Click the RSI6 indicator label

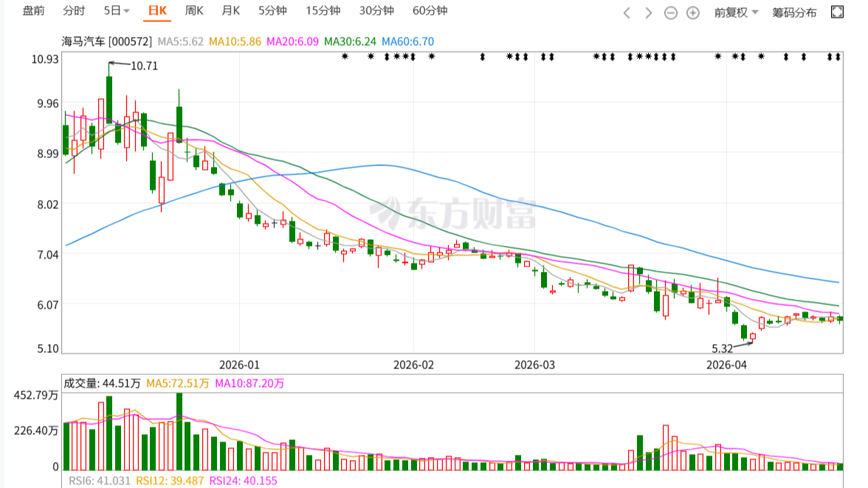[97, 481]
